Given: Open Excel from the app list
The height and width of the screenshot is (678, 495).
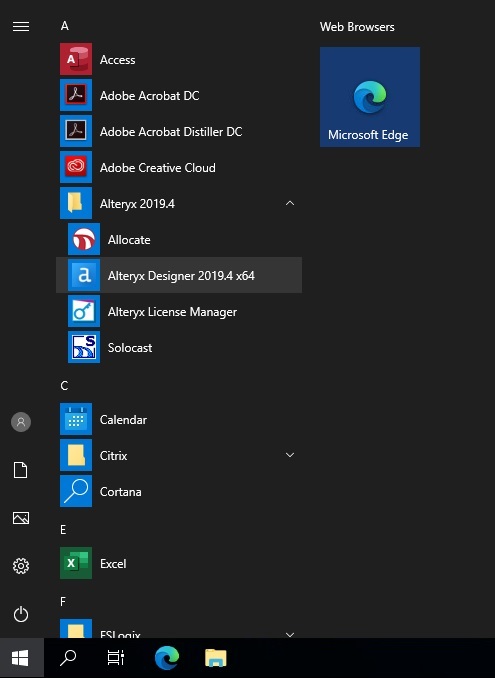Looking at the screenshot, I should point(179,563).
